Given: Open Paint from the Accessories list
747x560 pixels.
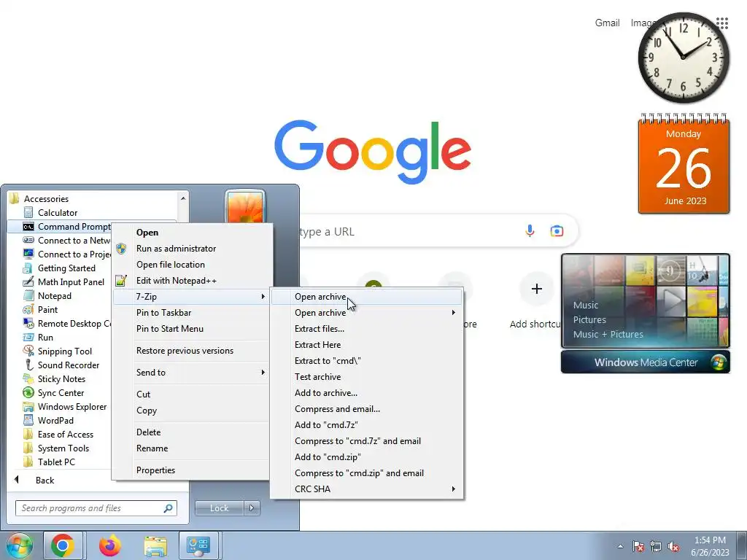Looking at the screenshot, I should (47, 309).
